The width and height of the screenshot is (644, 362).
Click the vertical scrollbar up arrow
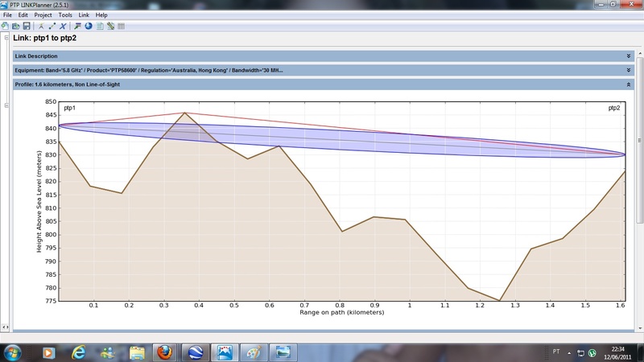640,54
